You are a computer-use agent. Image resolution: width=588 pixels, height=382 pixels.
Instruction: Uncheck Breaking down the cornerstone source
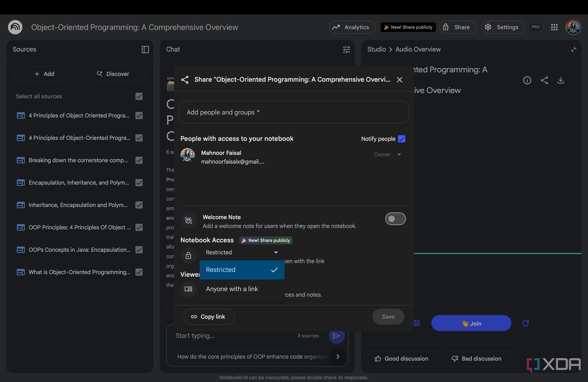[x=139, y=160]
